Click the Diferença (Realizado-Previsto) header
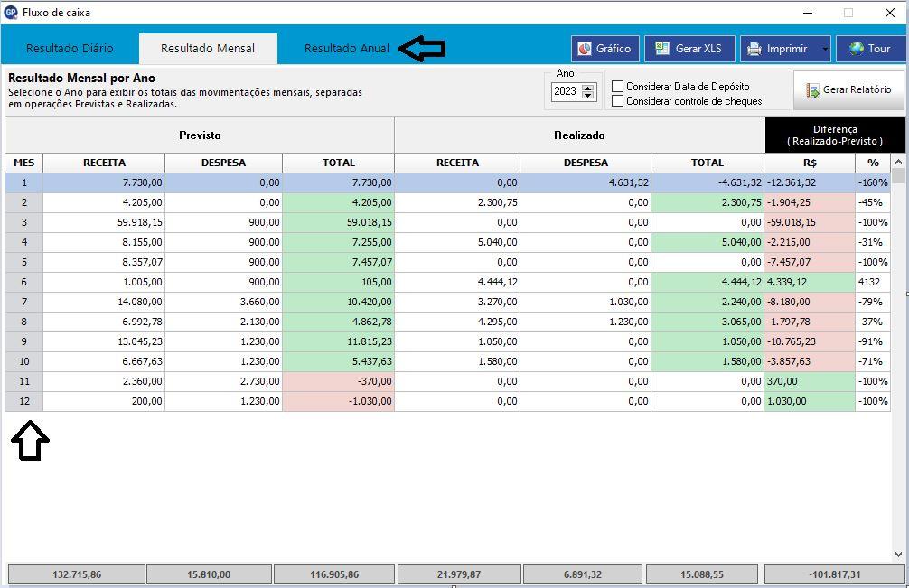The width and height of the screenshot is (909, 588). (835, 135)
